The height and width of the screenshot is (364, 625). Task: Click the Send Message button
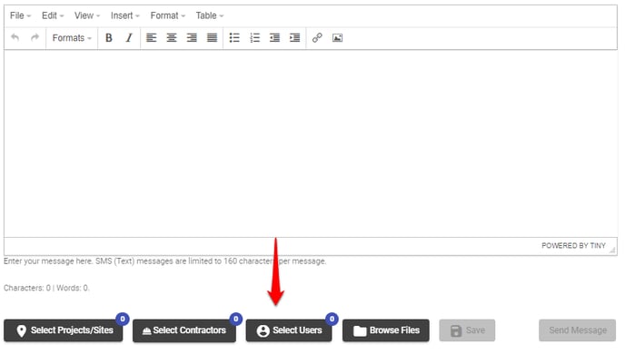click(577, 330)
